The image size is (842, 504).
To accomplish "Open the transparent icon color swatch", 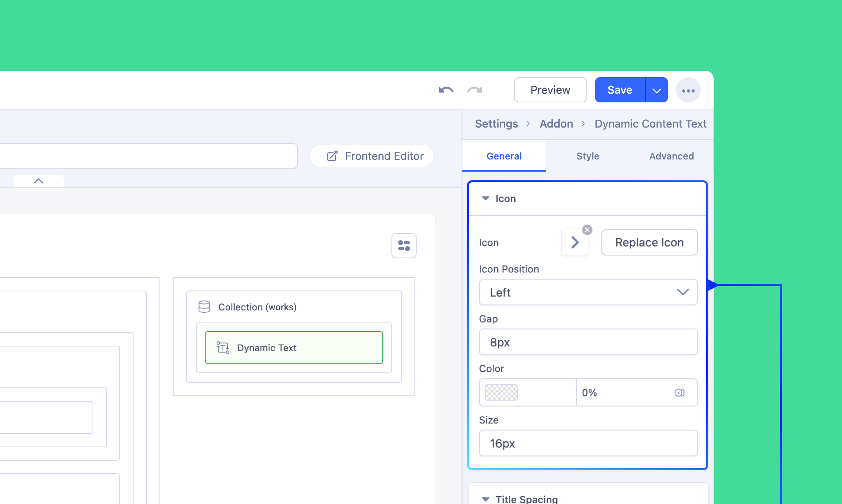I will (501, 393).
